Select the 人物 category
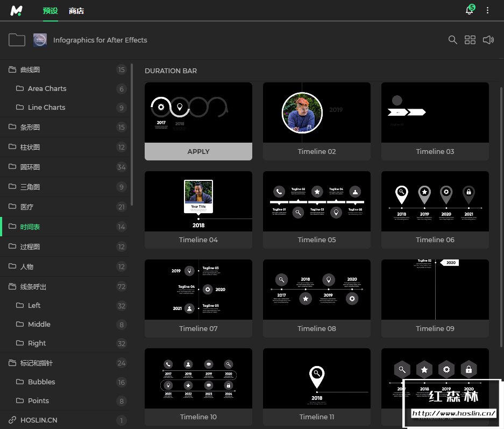The image size is (504, 429). pyautogui.click(x=65, y=266)
